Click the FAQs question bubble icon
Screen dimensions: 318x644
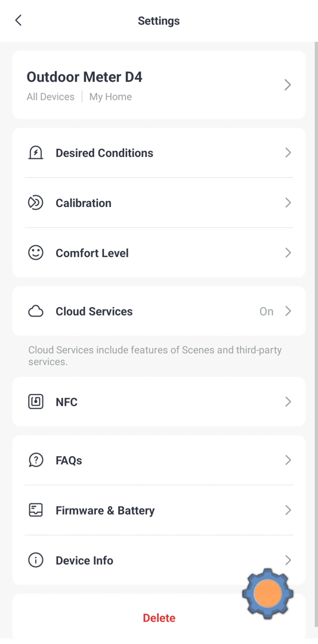pyautogui.click(x=36, y=460)
